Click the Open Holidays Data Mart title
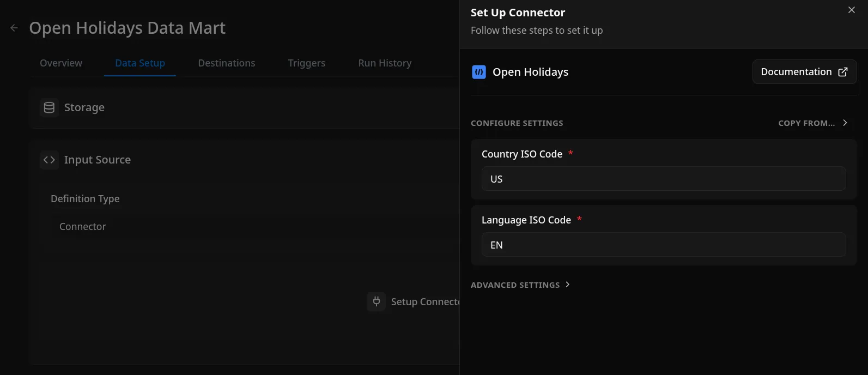This screenshot has width=868, height=375. tap(127, 28)
